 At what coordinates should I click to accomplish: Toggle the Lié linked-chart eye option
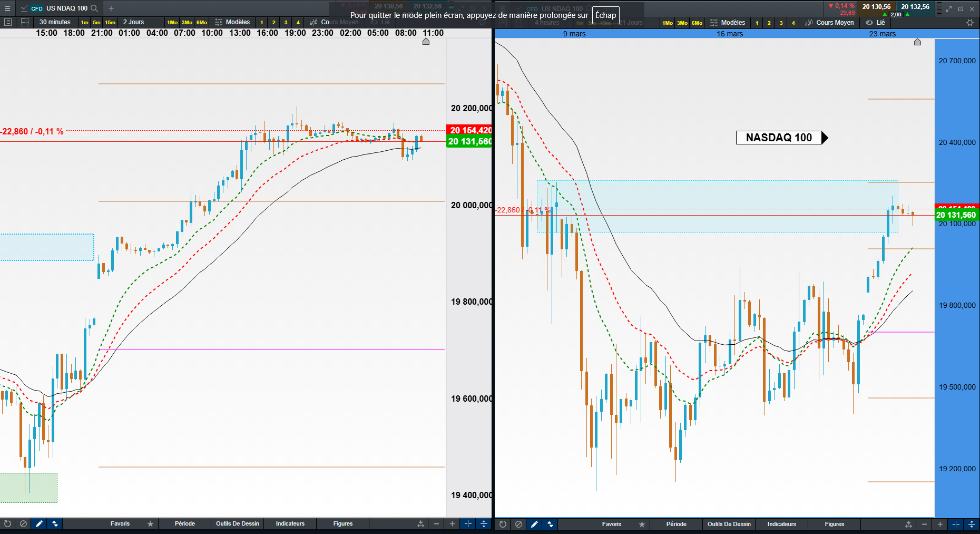click(x=875, y=23)
